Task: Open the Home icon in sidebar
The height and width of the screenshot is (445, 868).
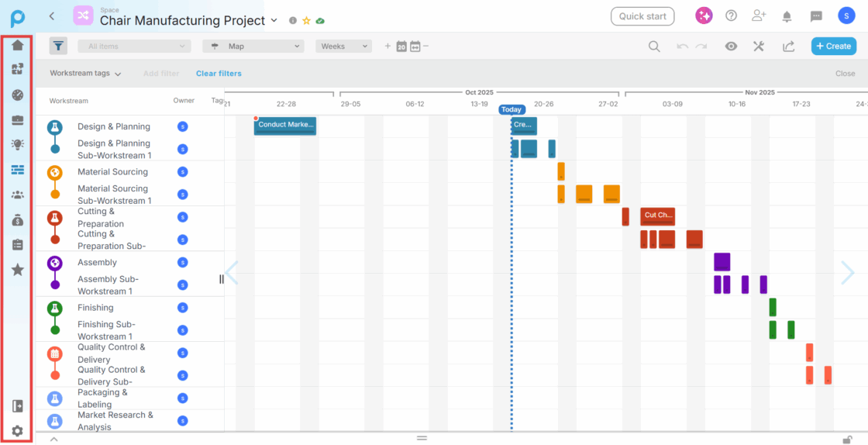Action: click(17, 45)
